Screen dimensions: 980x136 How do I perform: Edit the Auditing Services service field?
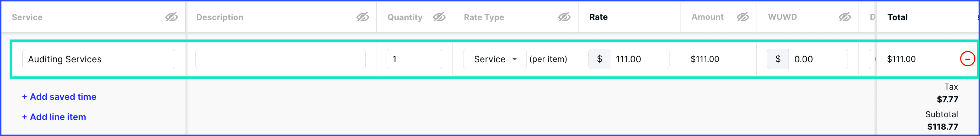(98, 59)
